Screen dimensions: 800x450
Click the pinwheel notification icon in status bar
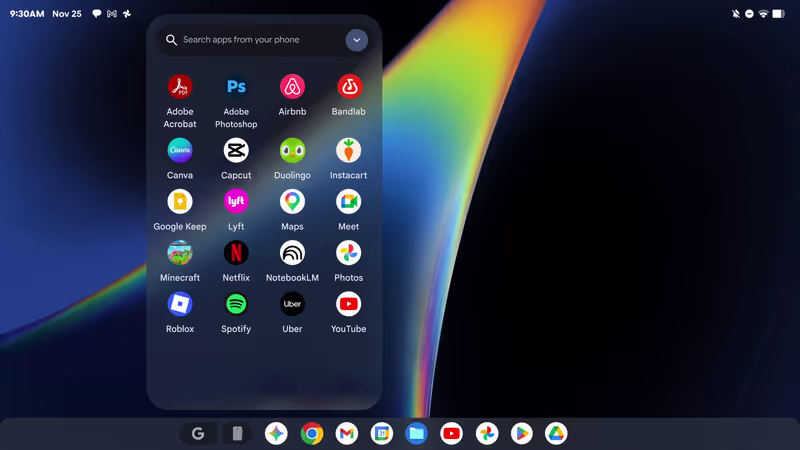point(127,14)
